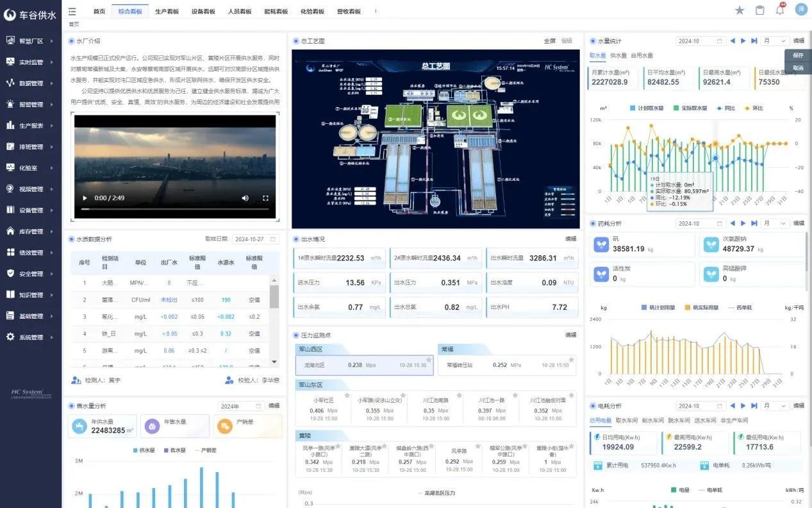Screen dimensions: 812x508
Task: Open the intro video in fullscreen
Action: tap(265, 198)
